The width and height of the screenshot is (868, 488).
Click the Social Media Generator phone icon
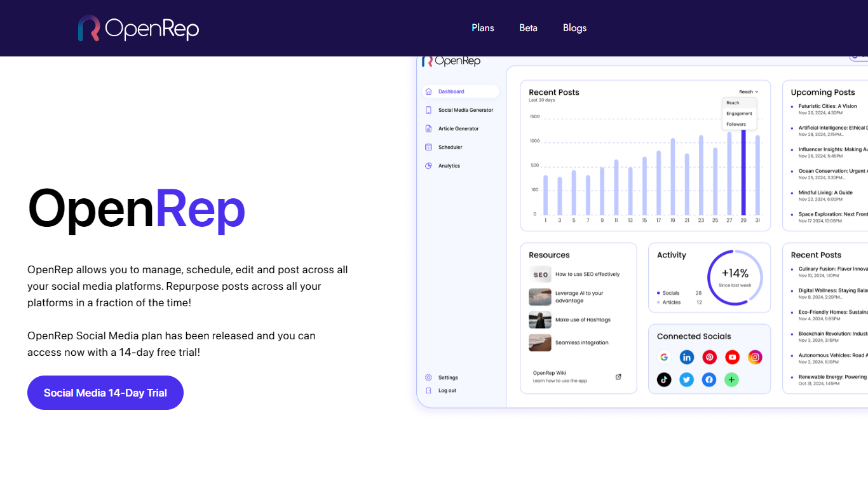pyautogui.click(x=428, y=110)
